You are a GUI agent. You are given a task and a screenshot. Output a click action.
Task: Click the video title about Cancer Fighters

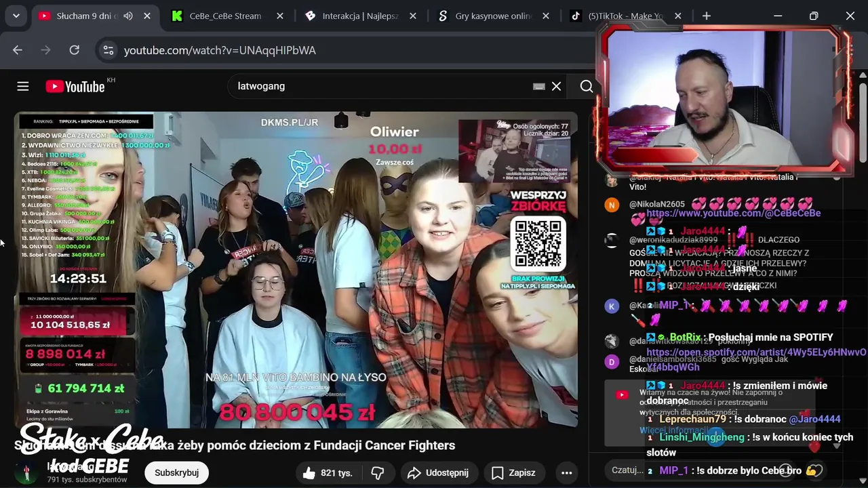point(235,445)
